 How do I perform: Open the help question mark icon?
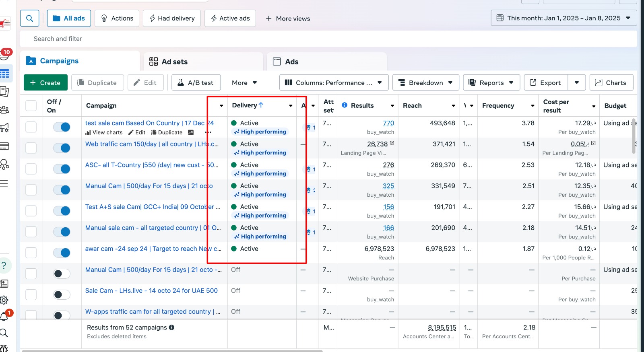coord(4,266)
